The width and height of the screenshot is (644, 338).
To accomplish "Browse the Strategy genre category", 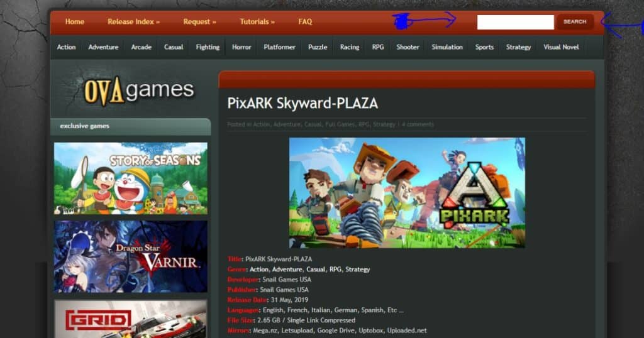I will point(518,47).
